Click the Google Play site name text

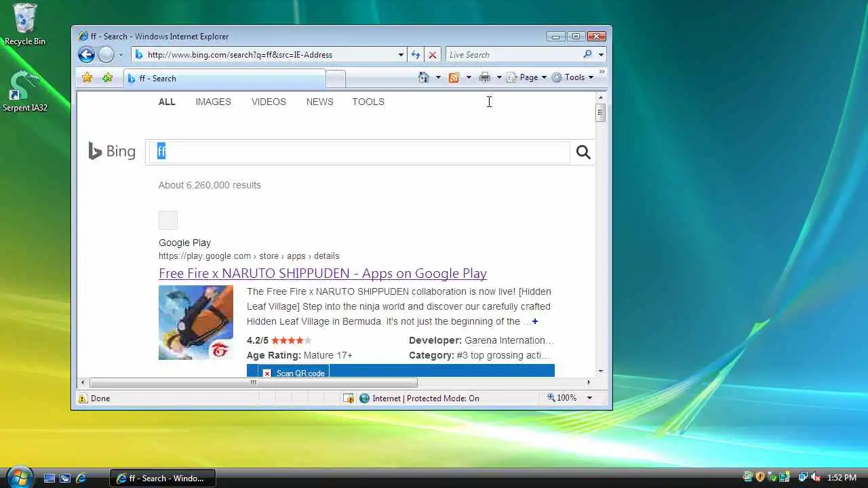point(184,243)
